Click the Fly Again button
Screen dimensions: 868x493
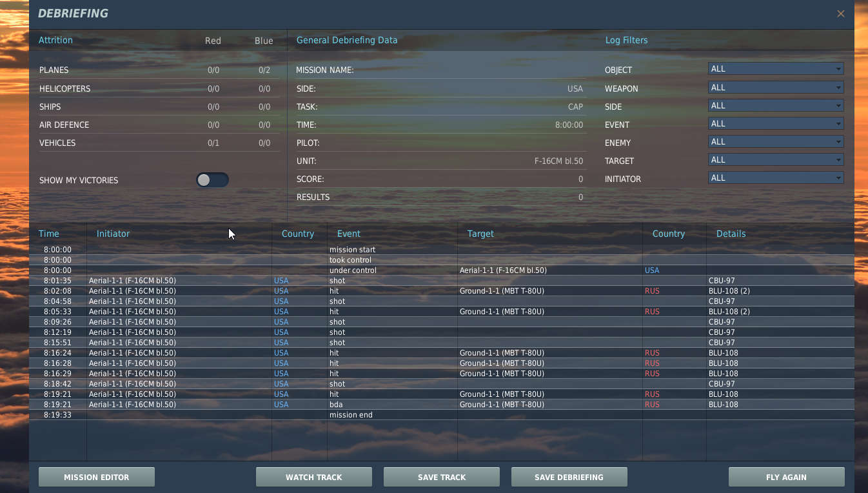point(787,478)
